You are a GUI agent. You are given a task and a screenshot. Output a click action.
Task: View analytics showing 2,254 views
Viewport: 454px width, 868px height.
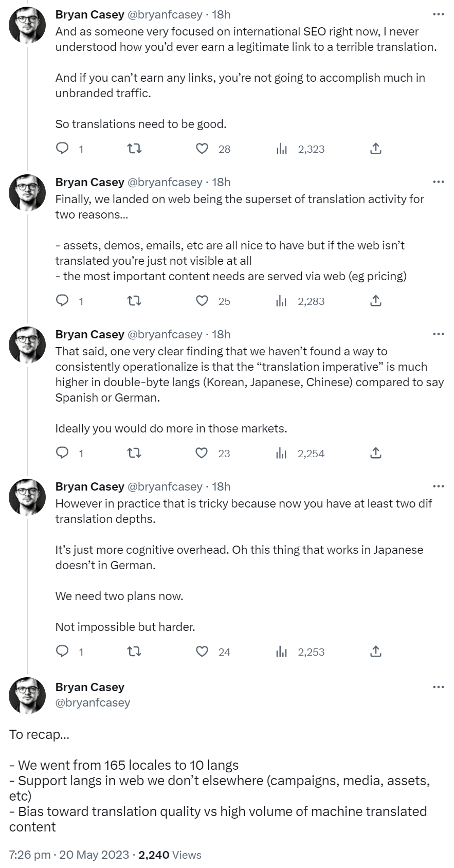coord(301,454)
